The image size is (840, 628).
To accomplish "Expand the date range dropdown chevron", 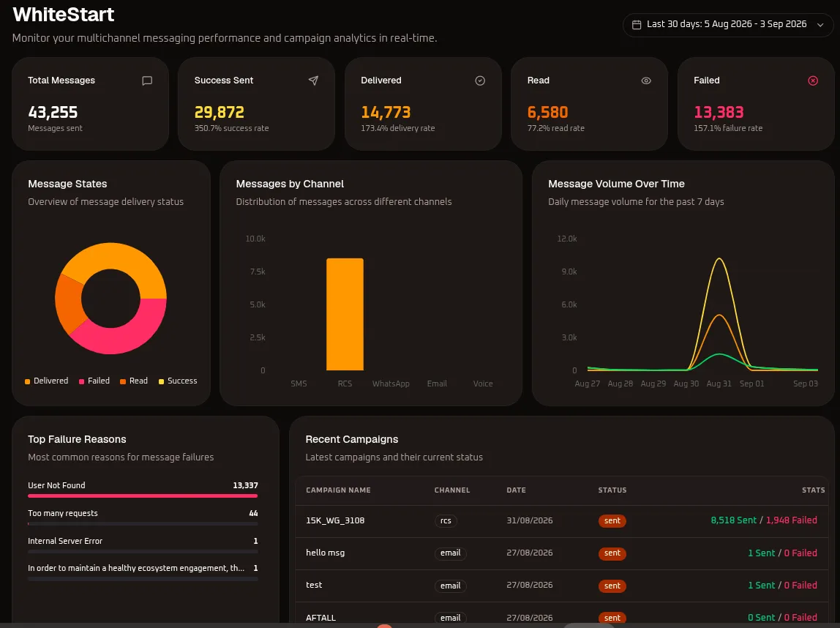I will [x=820, y=25].
